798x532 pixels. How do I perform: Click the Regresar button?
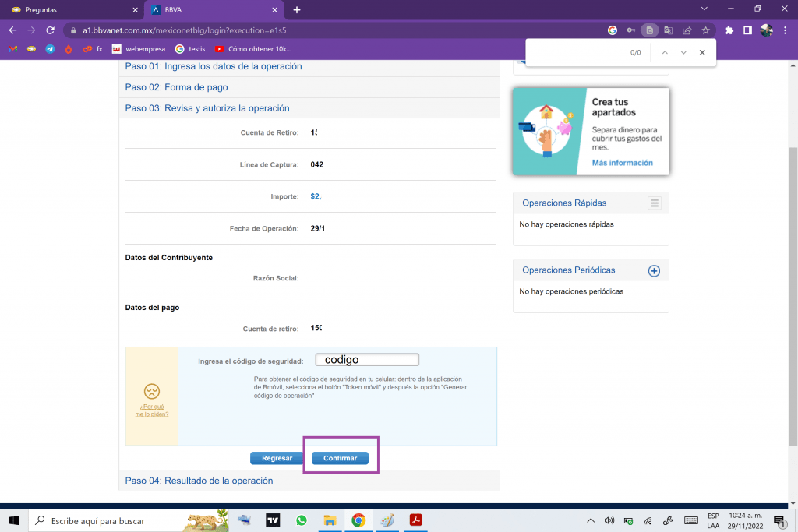coord(277,458)
